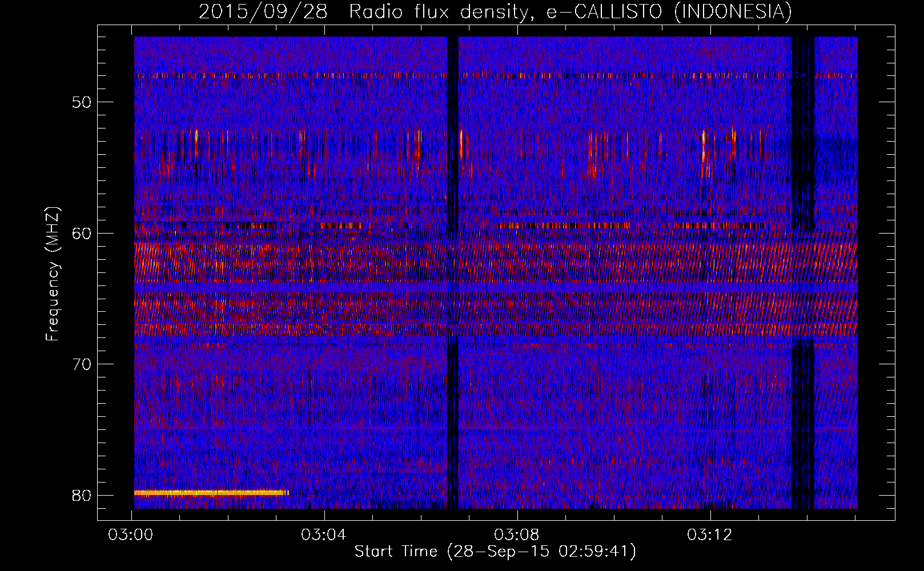Click the 03:08 time tick label
924x571 pixels.
point(517,535)
